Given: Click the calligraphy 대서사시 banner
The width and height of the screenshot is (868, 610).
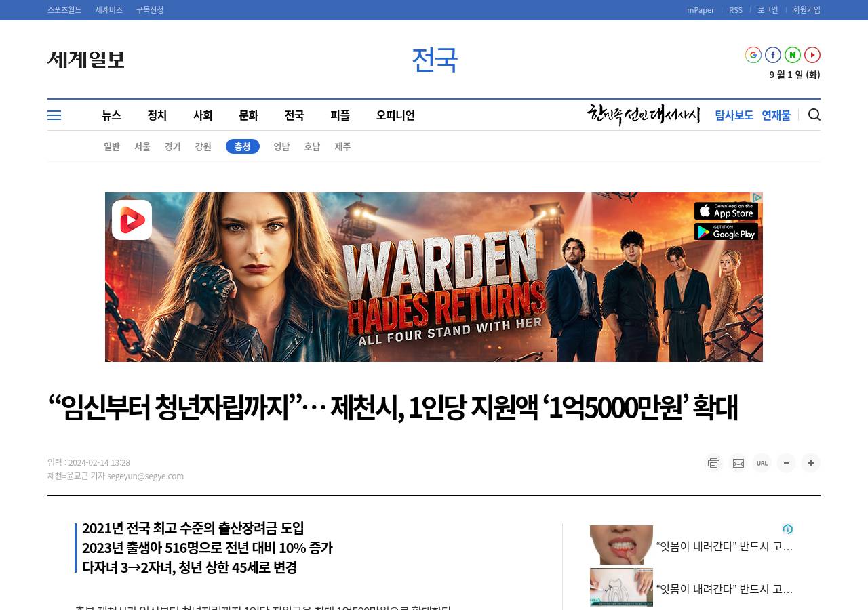Looking at the screenshot, I should click(644, 115).
